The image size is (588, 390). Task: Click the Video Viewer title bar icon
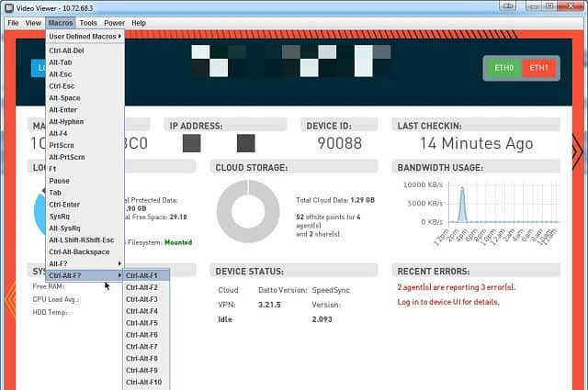click(8, 8)
